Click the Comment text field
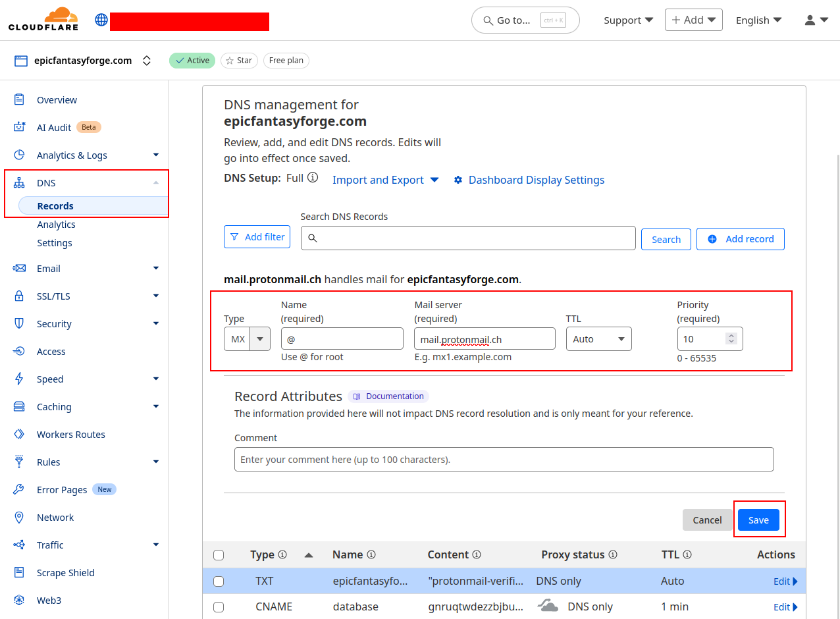 (504, 459)
